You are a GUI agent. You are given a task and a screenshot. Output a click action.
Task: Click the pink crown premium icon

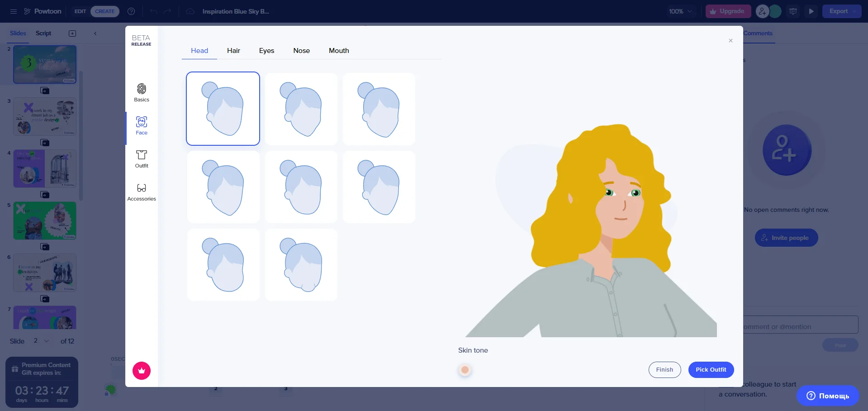point(141,371)
